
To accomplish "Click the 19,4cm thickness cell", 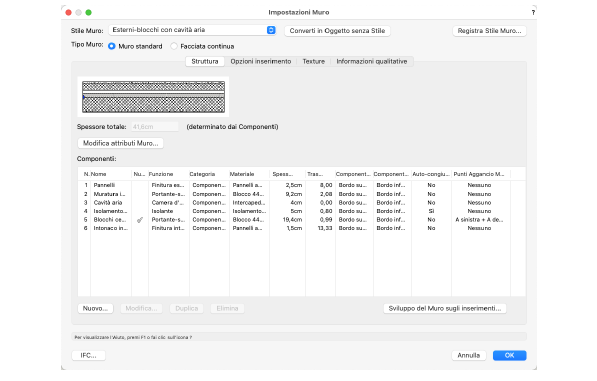I will click(292, 220).
